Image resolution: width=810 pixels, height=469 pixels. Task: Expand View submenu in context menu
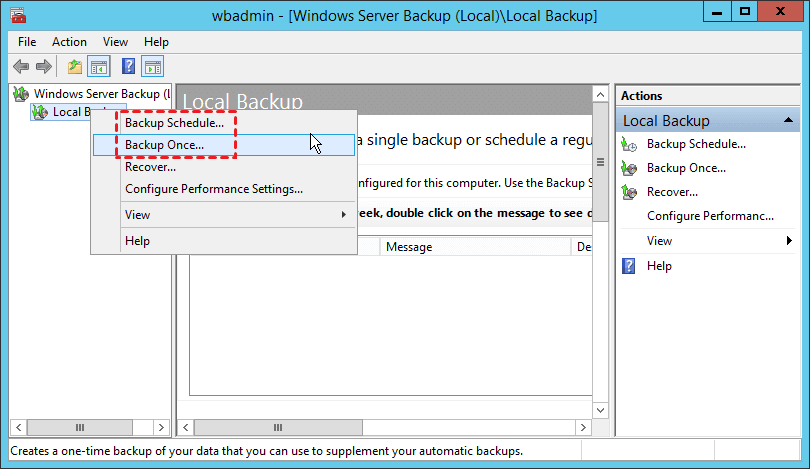pyautogui.click(x=224, y=215)
